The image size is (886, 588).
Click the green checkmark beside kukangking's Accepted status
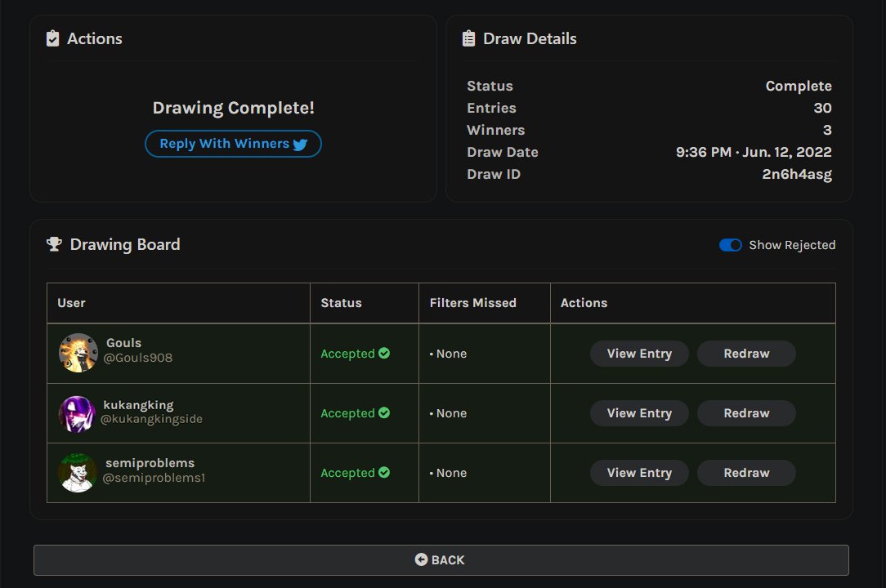point(383,412)
